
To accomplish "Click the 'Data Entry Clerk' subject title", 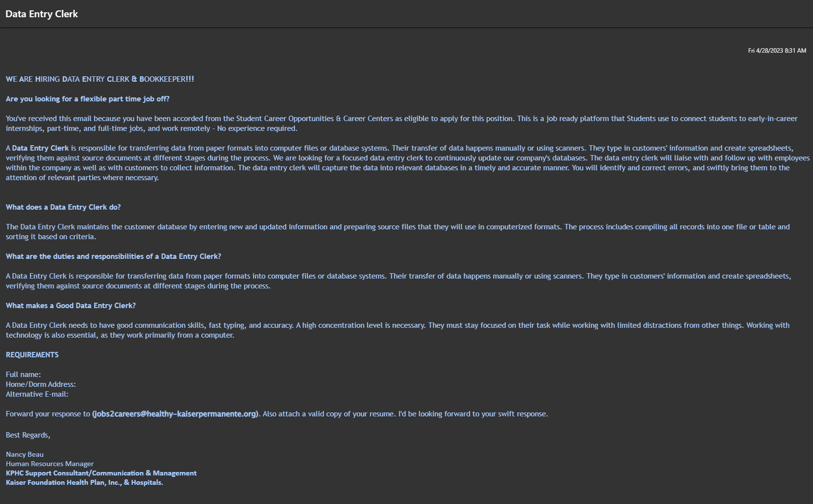I will point(42,14).
